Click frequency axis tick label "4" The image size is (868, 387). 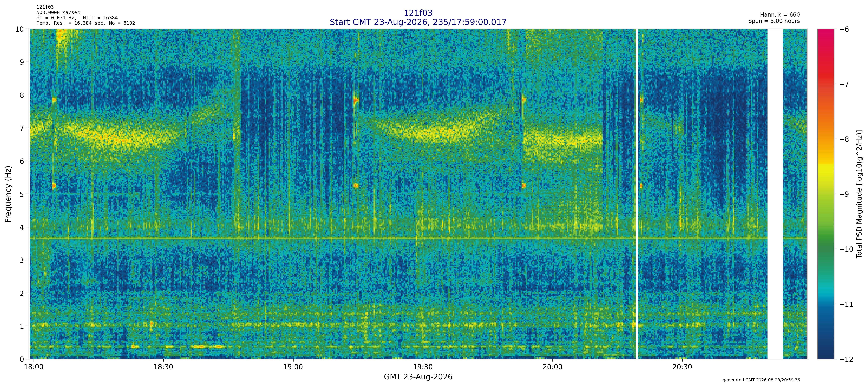click(x=22, y=227)
